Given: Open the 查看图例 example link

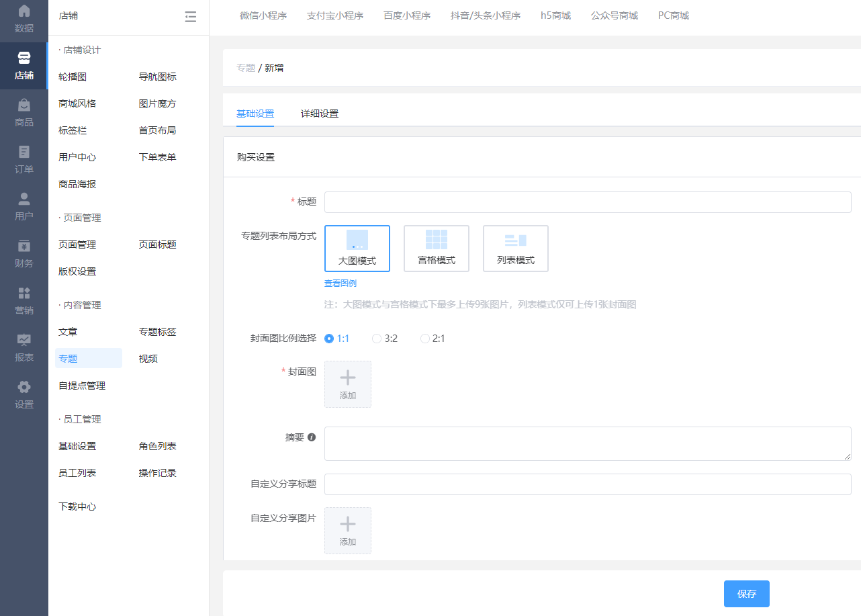Looking at the screenshot, I should (x=341, y=283).
